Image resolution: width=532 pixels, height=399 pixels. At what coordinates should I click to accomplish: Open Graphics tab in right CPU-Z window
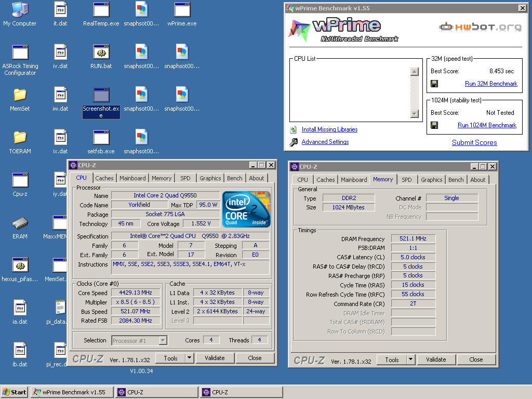click(x=432, y=180)
